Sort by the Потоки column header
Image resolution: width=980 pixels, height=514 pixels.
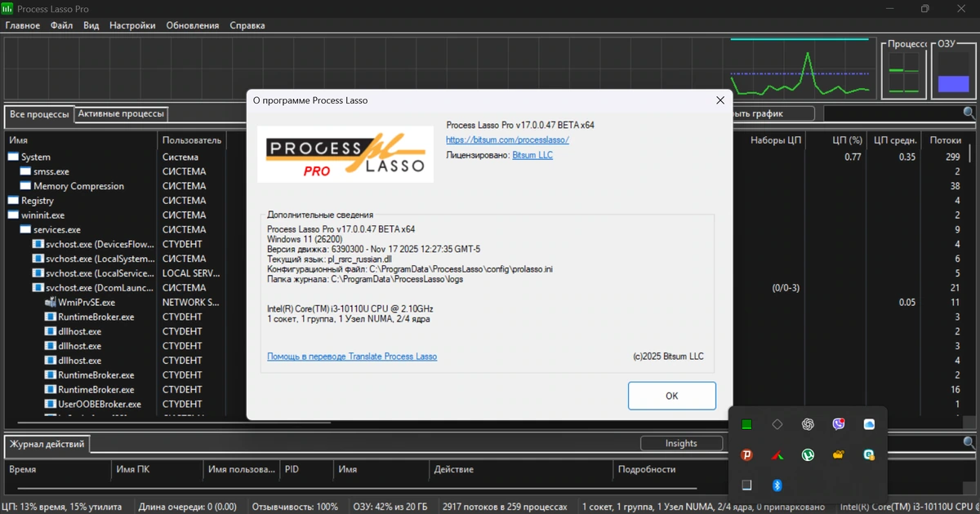[x=946, y=140]
